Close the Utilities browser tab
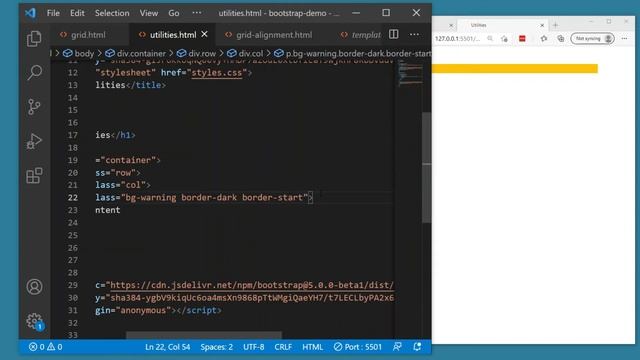Viewport: 640px width, 360px height. (x=542, y=25)
